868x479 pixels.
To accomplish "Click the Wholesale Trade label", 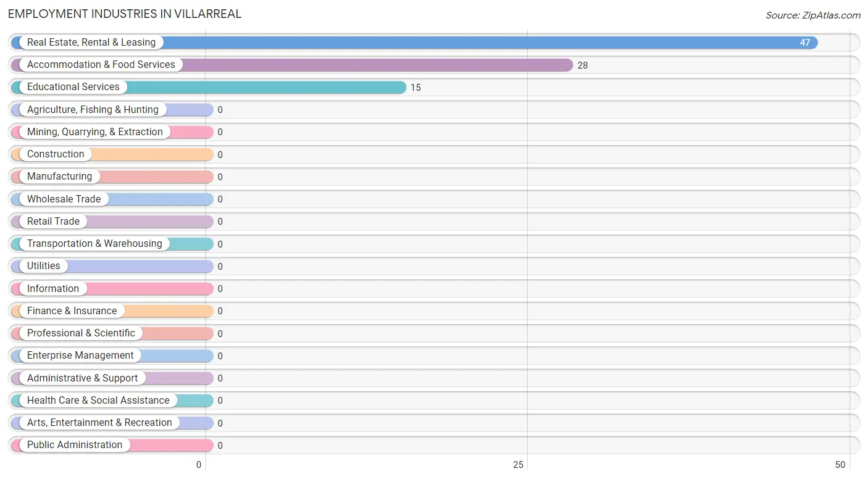I will point(64,199).
